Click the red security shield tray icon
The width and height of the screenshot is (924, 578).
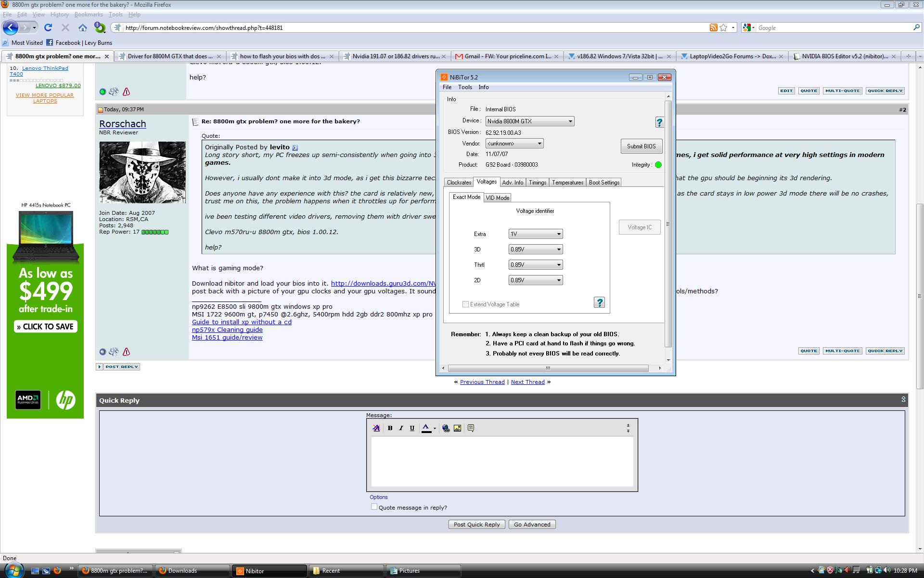pyautogui.click(x=830, y=571)
